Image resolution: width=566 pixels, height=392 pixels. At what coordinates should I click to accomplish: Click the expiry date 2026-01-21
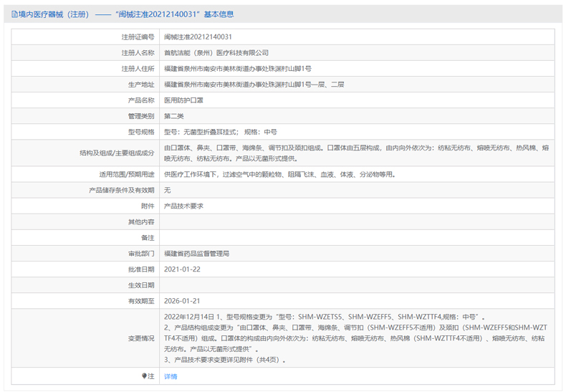click(x=182, y=301)
